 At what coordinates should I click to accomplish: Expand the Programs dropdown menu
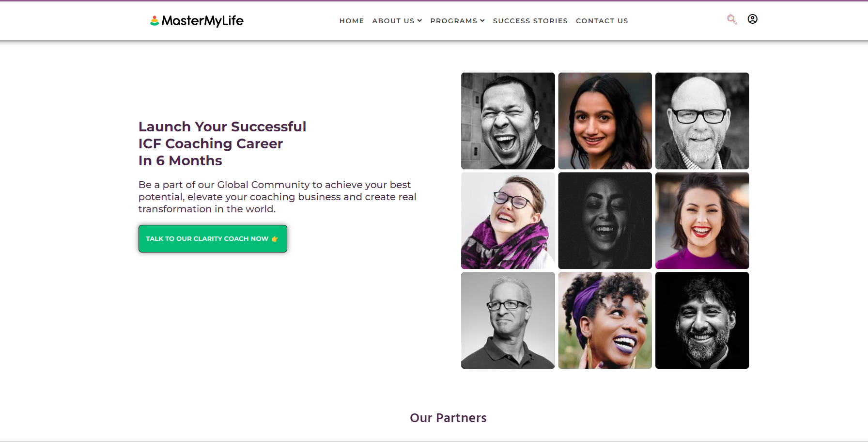point(457,21)
